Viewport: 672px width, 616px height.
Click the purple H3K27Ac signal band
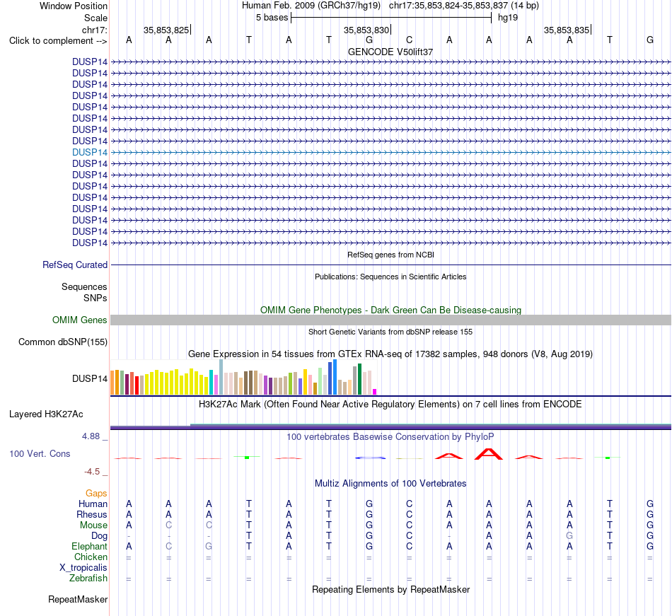click(390, 427)
